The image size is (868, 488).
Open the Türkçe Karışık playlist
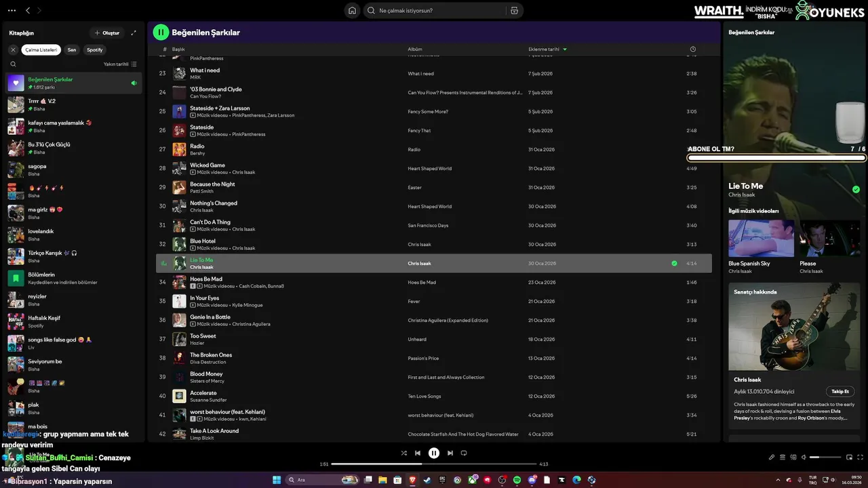click(x=73, y=256)
